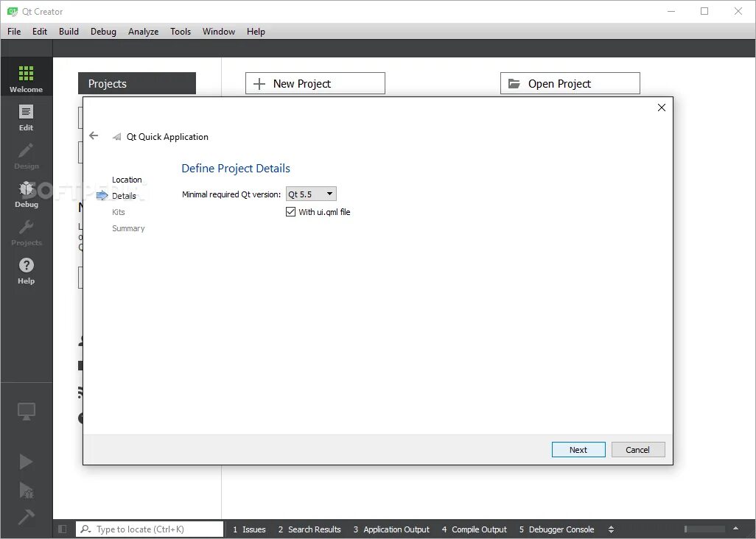Screen dimensions: 756x539
Task: Close the Qt Quick Application dialog
Action: [x=662, y=108]
